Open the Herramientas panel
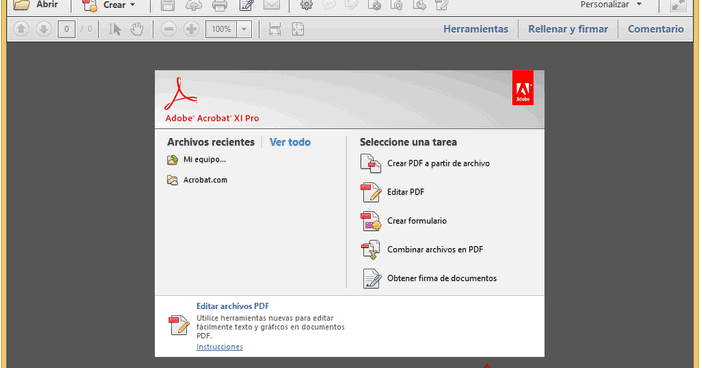 point(475,29)
